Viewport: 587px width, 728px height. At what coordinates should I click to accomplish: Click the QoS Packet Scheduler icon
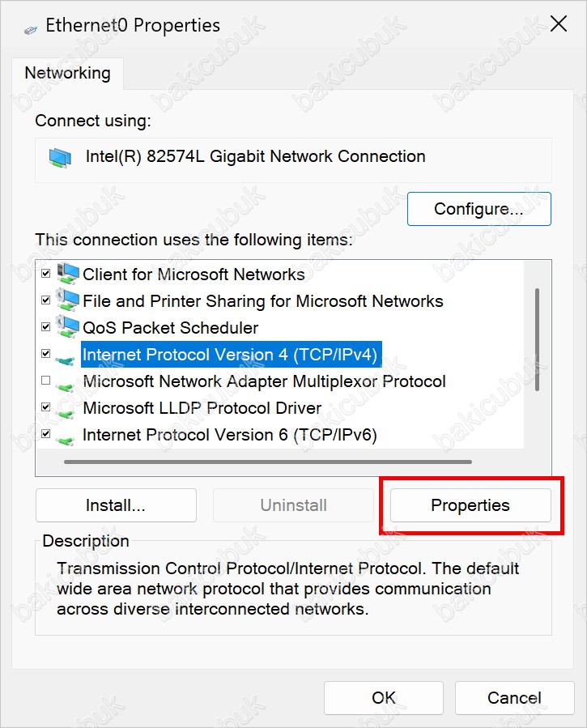pyautogui.click(x=68, y=327)
